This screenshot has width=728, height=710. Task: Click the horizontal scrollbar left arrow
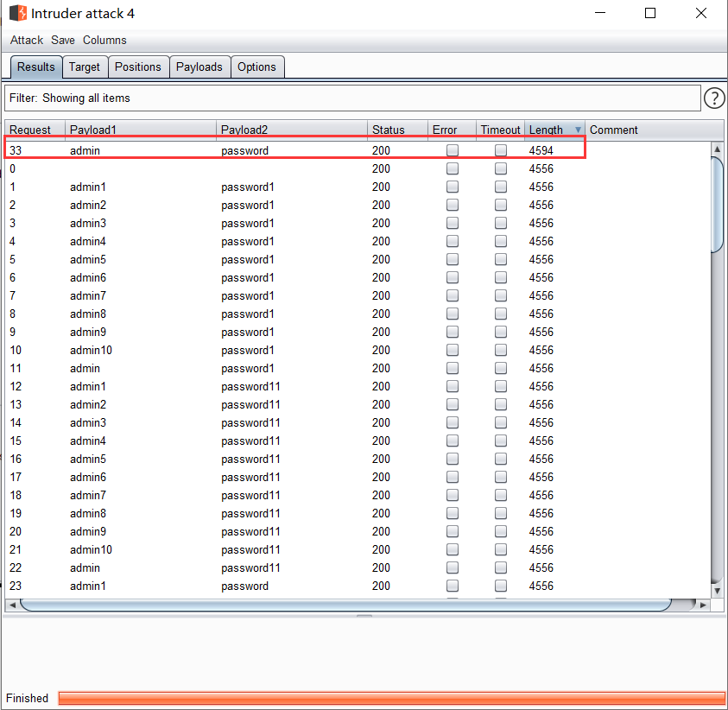coord(13,605)
